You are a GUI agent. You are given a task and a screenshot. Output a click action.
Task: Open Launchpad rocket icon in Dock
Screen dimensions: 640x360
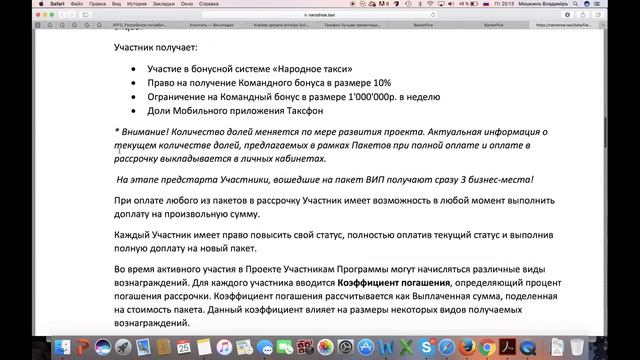point(123,347)
